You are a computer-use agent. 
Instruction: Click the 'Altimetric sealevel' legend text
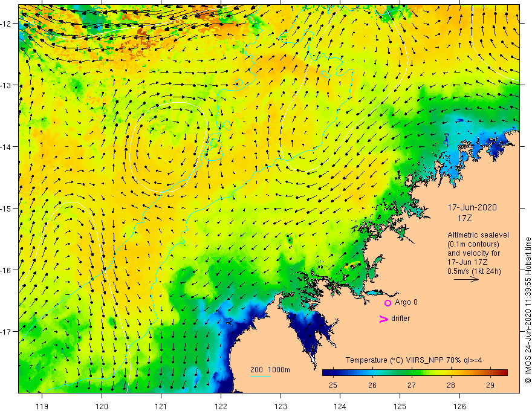(478, 235)
